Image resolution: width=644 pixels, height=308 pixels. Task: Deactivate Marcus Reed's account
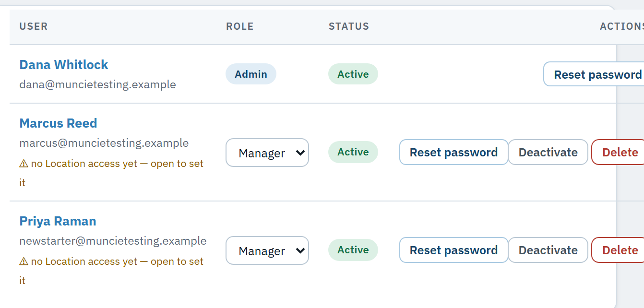(548, 152)
